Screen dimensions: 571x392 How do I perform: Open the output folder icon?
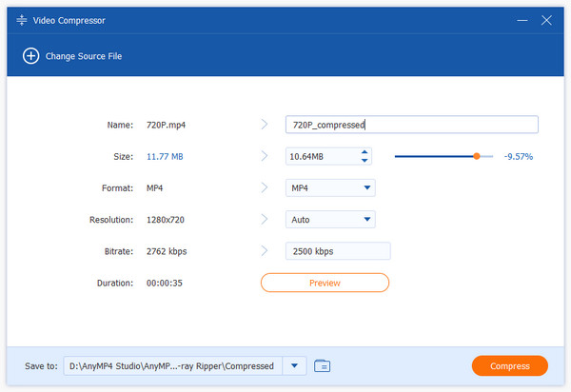[322, 365]
